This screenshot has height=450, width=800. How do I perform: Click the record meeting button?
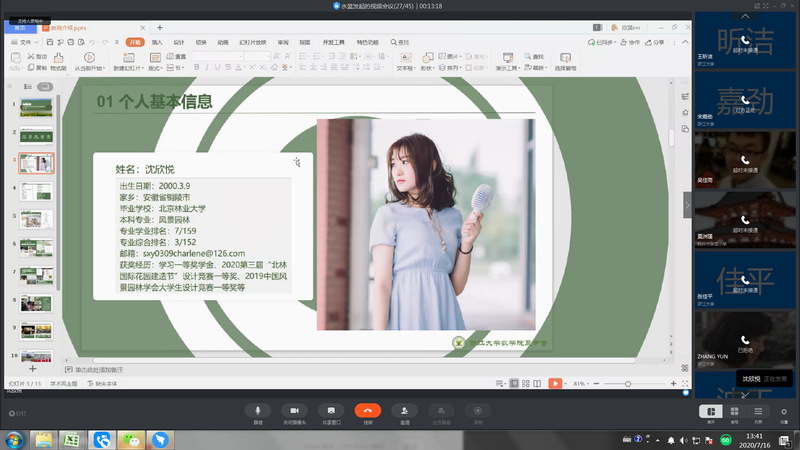pyautogui.click(x=478, y=411)
